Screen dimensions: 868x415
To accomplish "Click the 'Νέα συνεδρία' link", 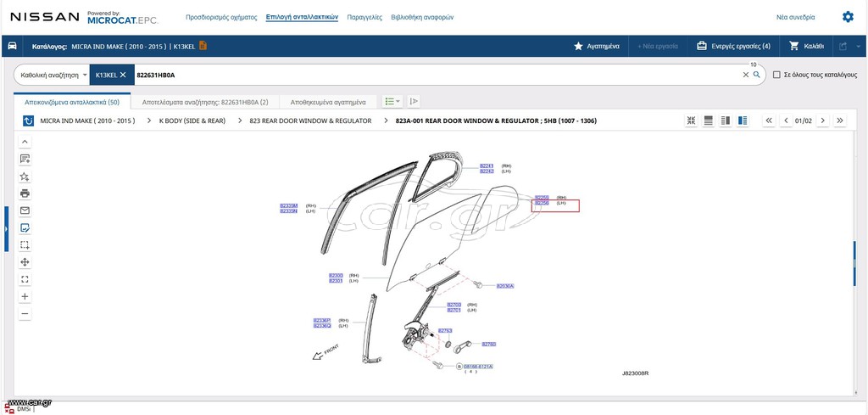I will pos(795,17).
